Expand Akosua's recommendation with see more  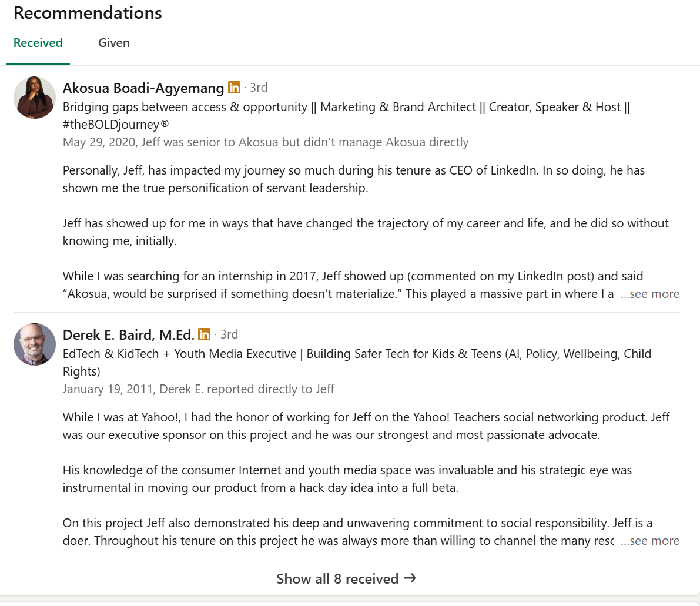pyautogui.click(x=650, y=294)
